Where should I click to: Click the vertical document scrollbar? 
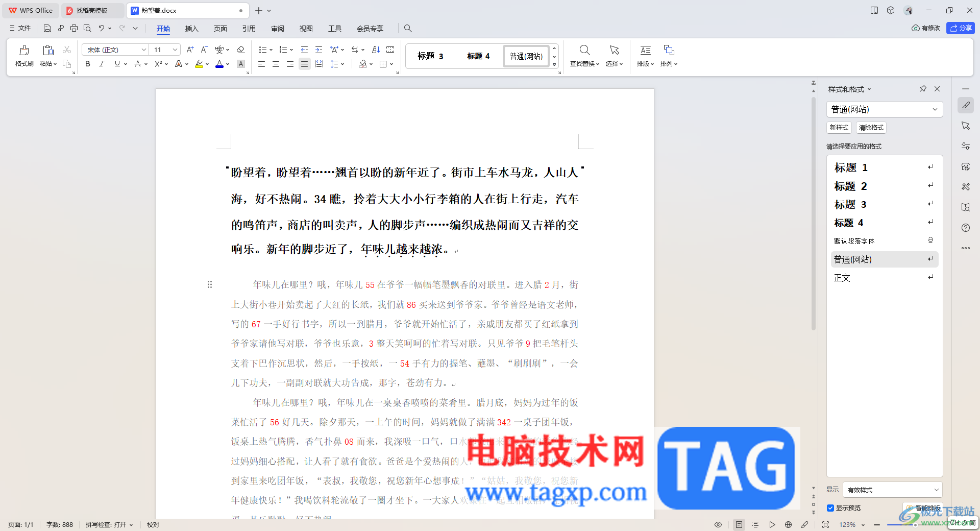click(814, 214)
